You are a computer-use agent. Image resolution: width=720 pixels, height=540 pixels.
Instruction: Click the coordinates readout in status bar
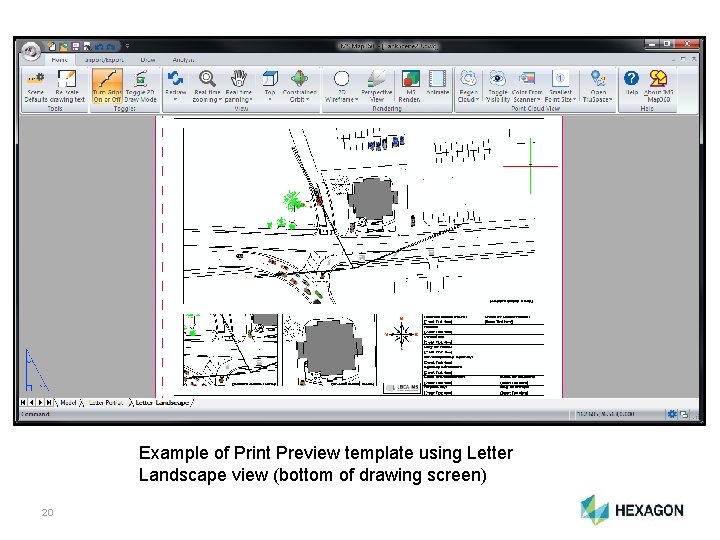605,414
